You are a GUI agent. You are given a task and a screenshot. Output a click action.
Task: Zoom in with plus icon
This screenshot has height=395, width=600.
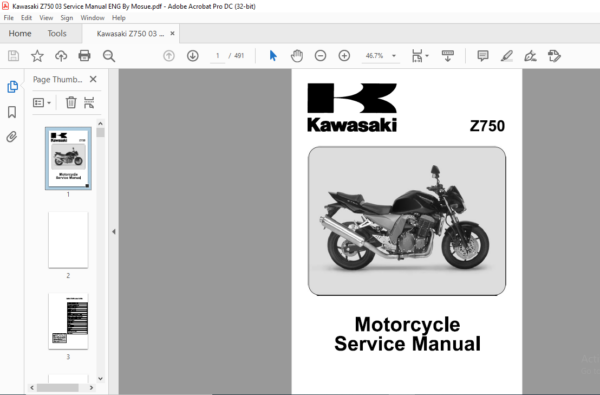click(344, 56)
